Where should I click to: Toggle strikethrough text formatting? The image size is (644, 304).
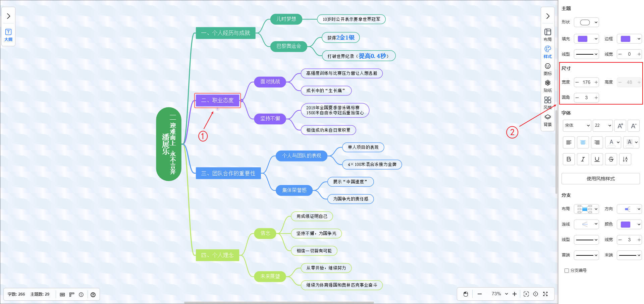click(611, 159)
